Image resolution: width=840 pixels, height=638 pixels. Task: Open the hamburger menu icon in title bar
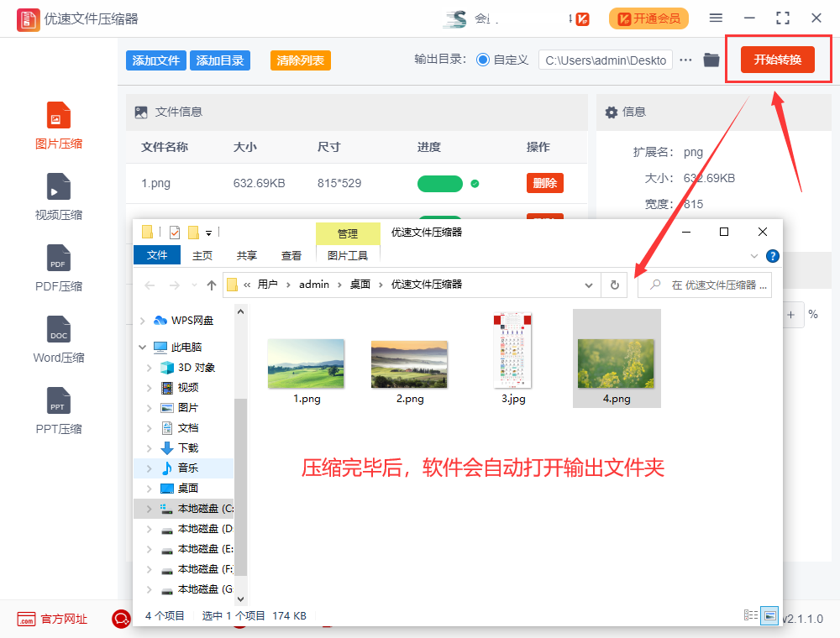tap(716, 18)
